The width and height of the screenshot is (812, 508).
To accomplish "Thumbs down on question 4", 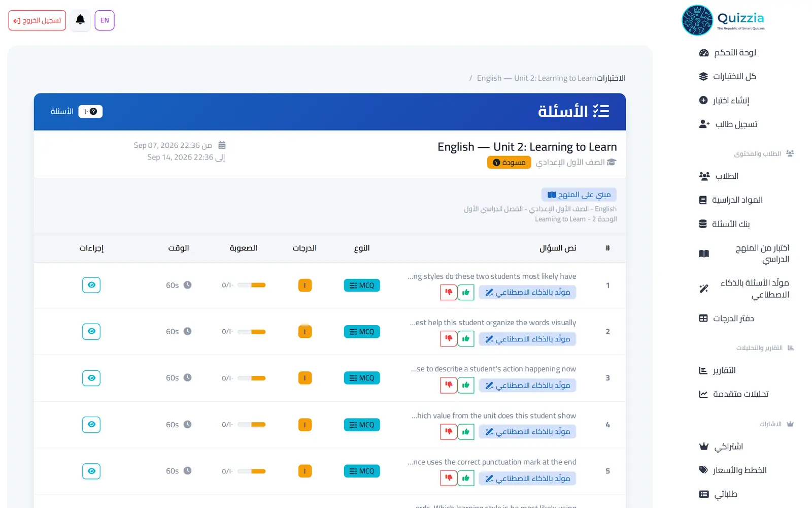I will pyautogui.click(x=449, y=432).
